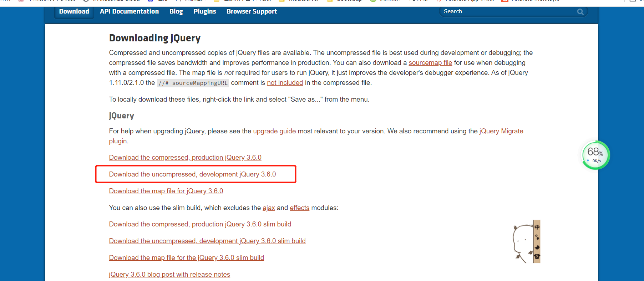
Task: Open the Download nav tab
Action: coord(74,11)
